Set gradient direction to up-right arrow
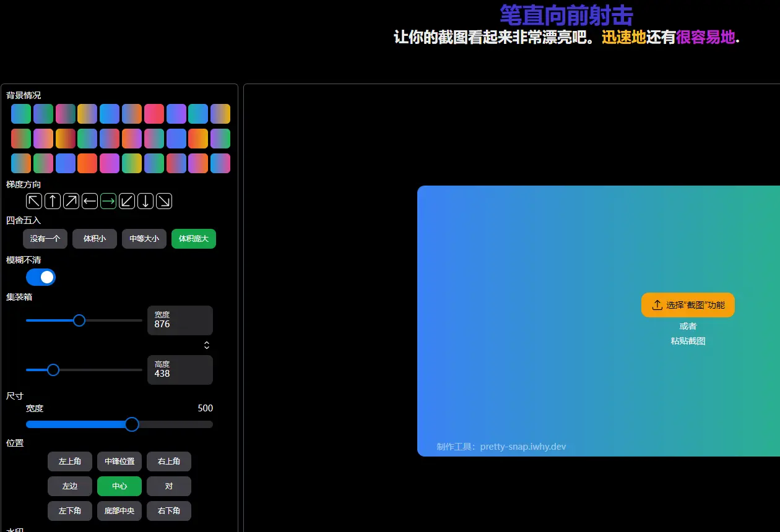 [x=71, y=201]
